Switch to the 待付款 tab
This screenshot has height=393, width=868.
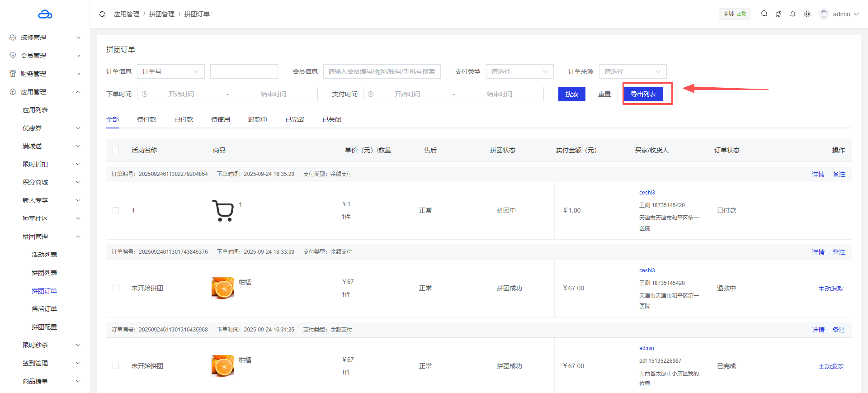coord(146,119)
